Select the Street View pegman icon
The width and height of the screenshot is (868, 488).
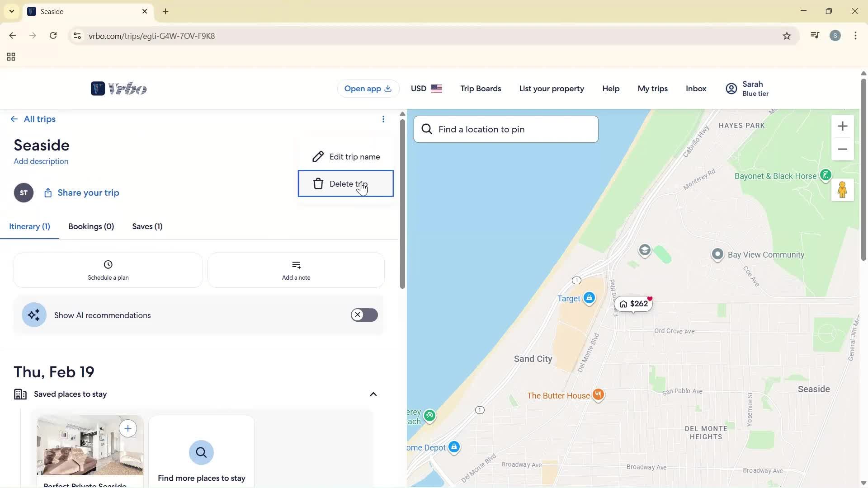point(843,190)
